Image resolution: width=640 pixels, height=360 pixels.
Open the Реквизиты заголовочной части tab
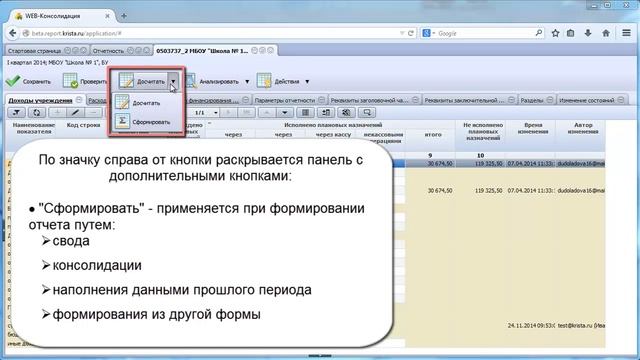point(369,100)
